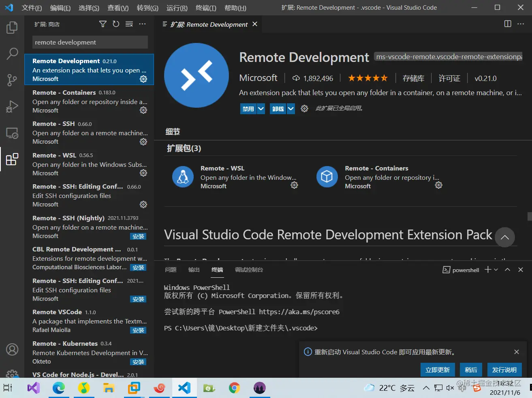Open gear menu for Remote - SSH extension

click(143, 142)
